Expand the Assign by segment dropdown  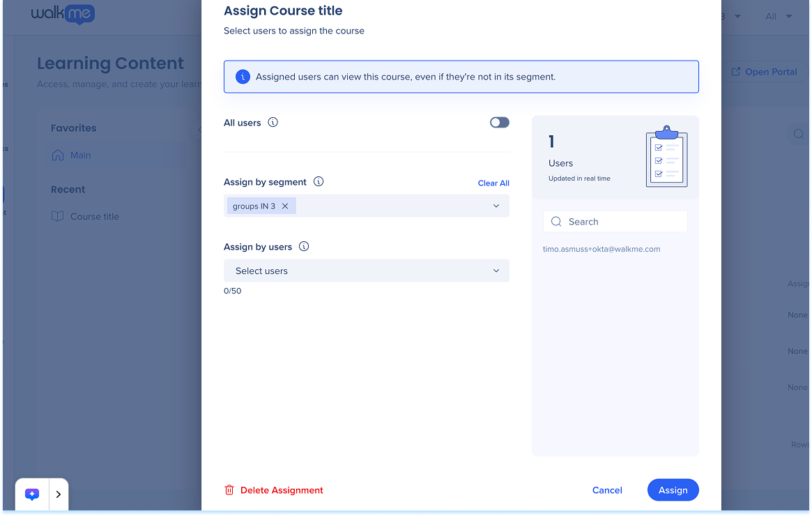coord(496,206)
